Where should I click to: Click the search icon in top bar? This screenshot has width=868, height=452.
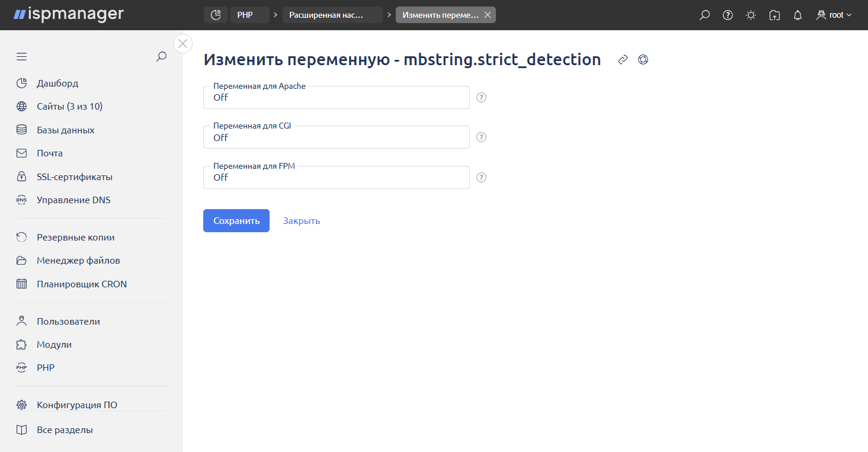pyautogui.click(x=704, y=15)
